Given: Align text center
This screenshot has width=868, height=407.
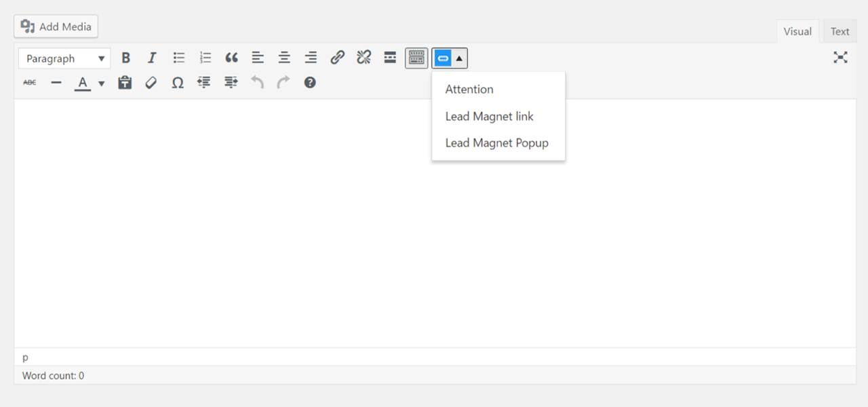Looking at the screenshot, I should 284,58.
